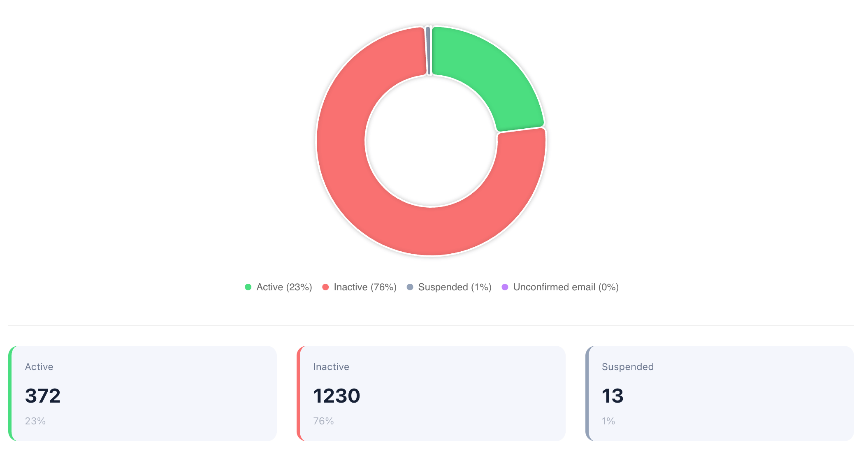Click the 372 active users count
The width and height of the screenshot is (868, 454).
point(43,396)
